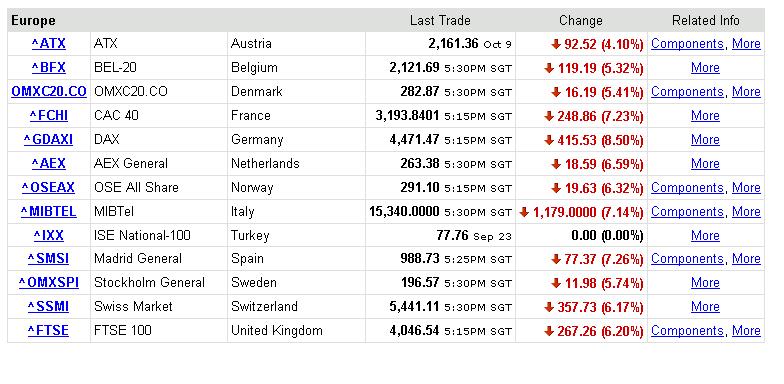Screen dimensions: 784x384
Task: Open the ^BFX ticker link
Action: 48,68
